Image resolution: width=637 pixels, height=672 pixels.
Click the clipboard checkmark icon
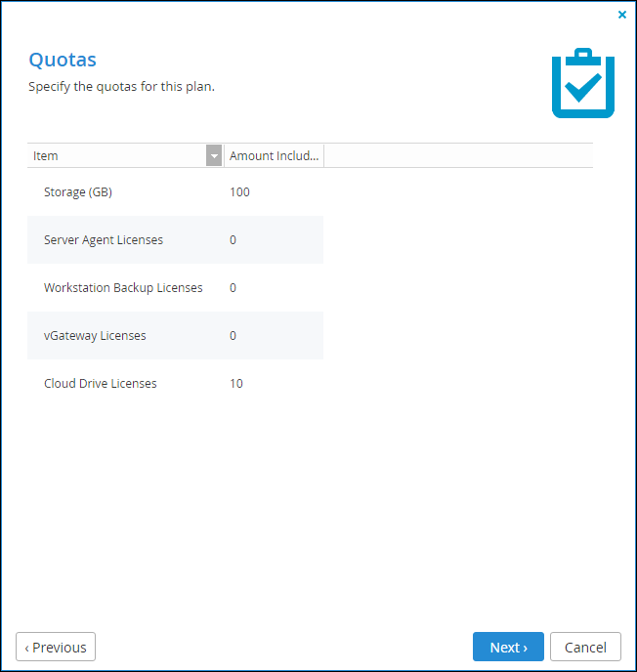583,83
